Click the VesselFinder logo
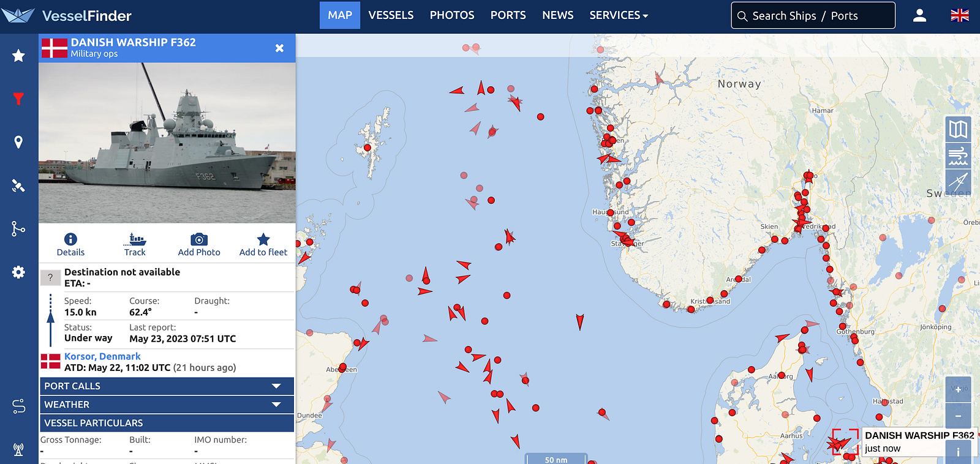Screen dimensions: 980x464 point(67,16)
